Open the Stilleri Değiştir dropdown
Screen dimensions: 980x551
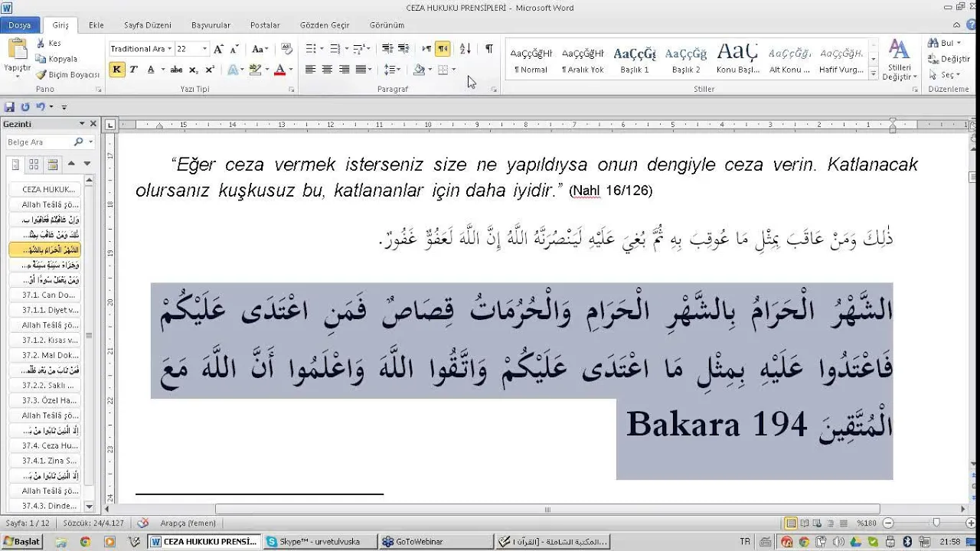point(899,60)
